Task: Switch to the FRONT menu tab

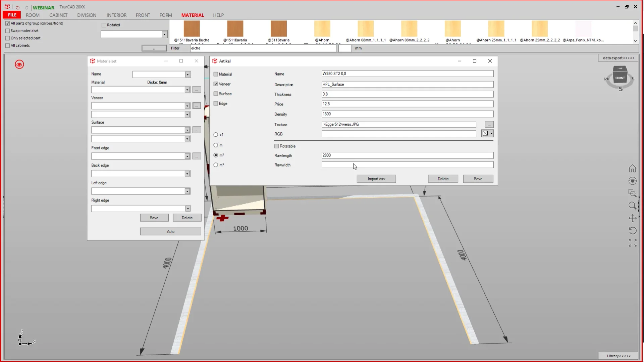Action: point(143,15)
